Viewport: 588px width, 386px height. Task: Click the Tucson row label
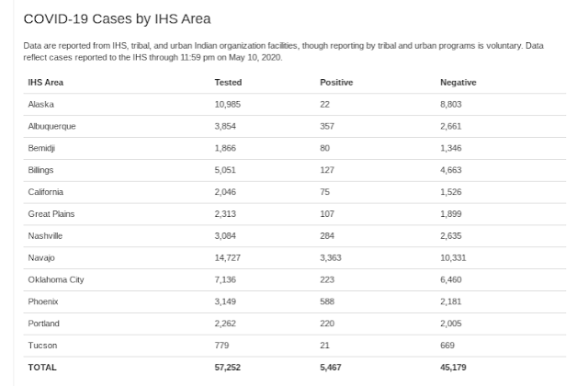[42, 346]
